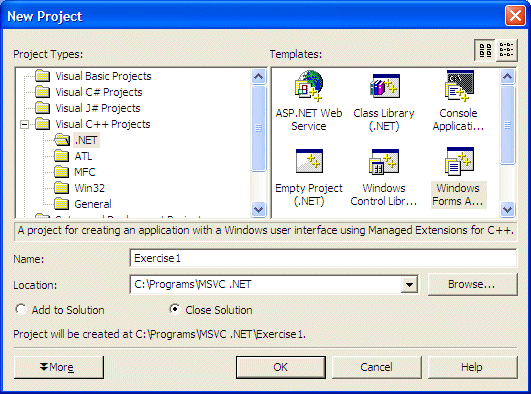Click the Visual C++ Projects folder icon
The width and height of the screenshot is (531, 394).
coord(43,124)
